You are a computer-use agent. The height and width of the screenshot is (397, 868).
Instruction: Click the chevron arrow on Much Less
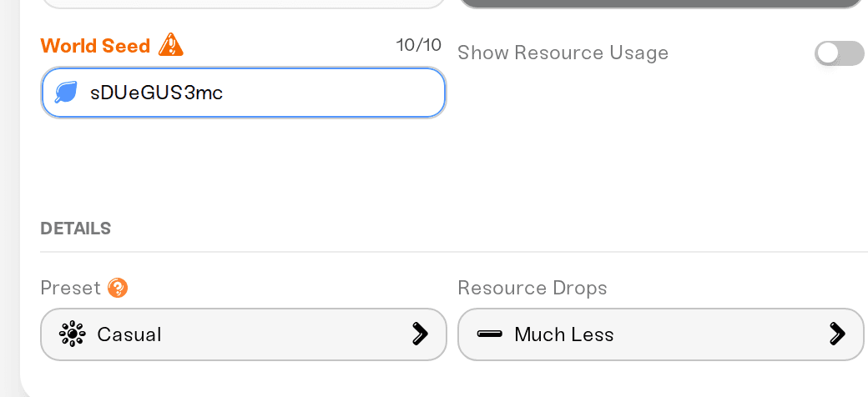click(837, 334)
